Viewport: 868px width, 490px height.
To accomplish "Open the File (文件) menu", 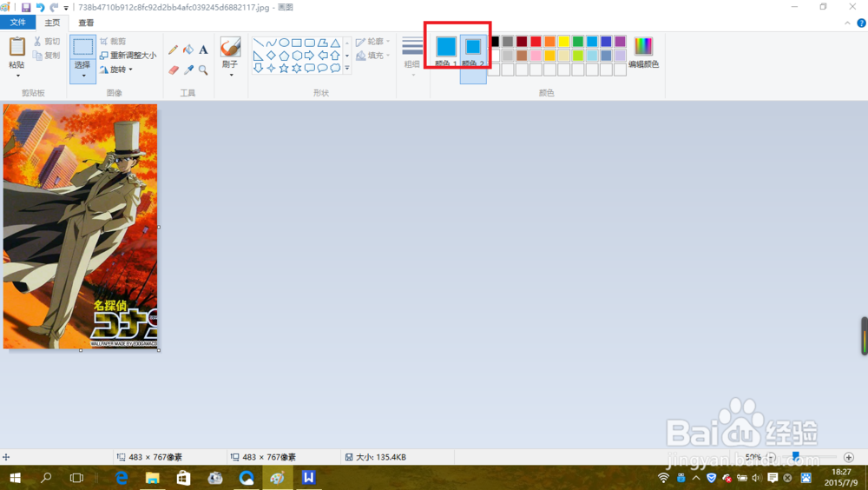I will click(17, 23).
